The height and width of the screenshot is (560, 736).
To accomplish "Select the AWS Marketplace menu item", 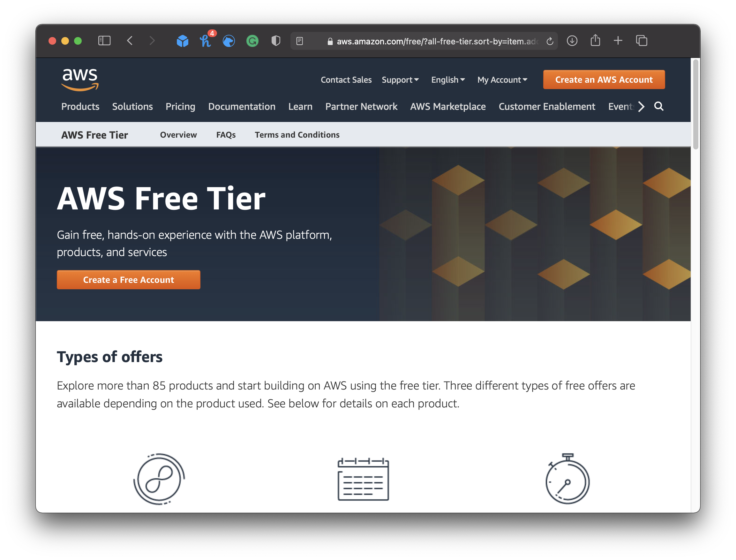I will coord(448,106).
